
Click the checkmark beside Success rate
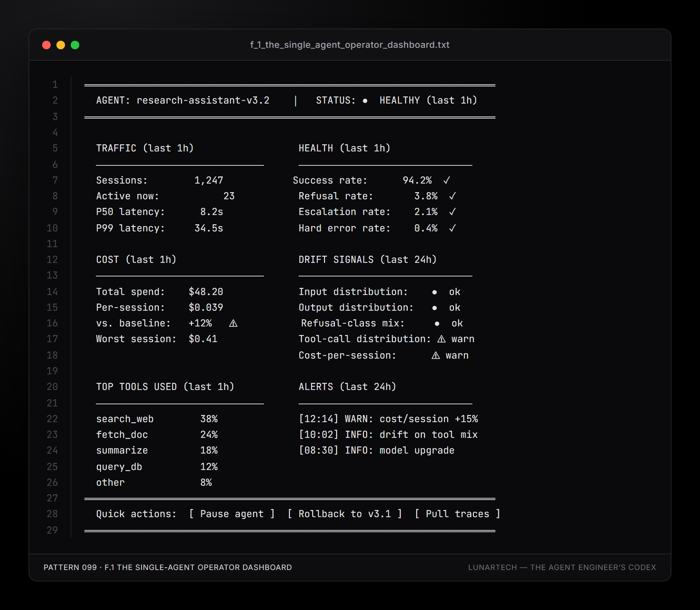446,180
